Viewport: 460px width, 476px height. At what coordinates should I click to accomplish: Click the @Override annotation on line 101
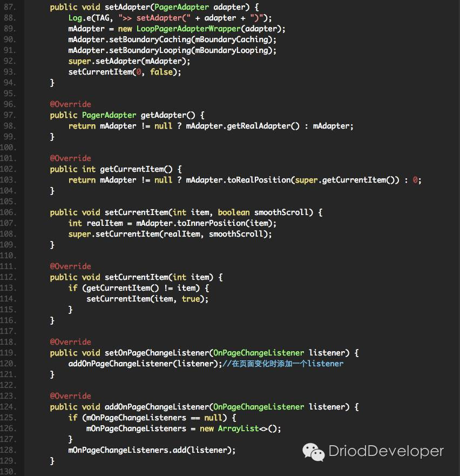point(70,158)
